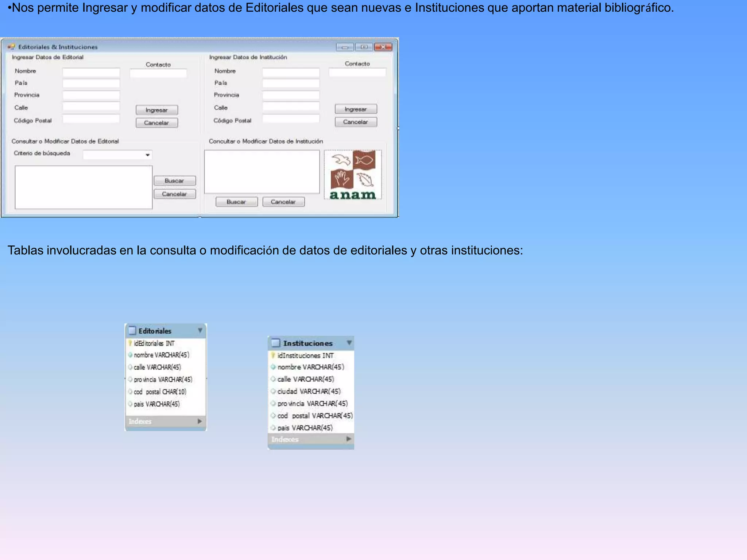The width and height of the screenshot is (747, 560).
Task: Focus the Editorial País input field
Action: pyautogui.click(x=91, y=83)
